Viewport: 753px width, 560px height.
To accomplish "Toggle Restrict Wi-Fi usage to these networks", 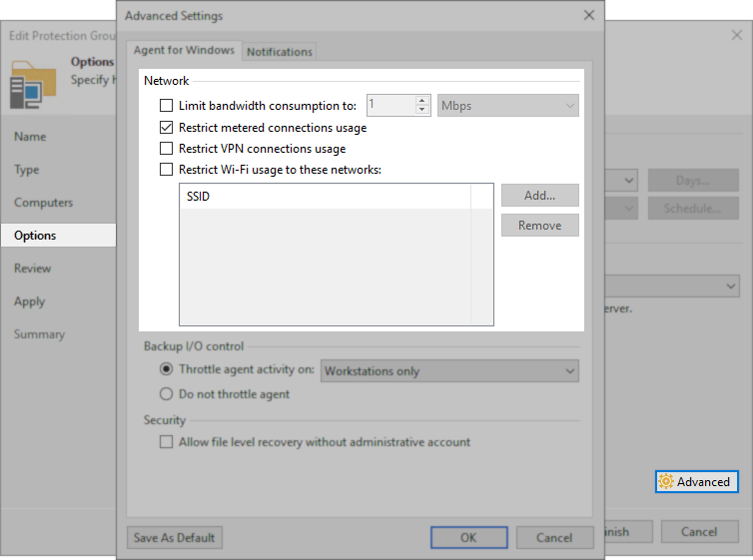I will (166, 170).
